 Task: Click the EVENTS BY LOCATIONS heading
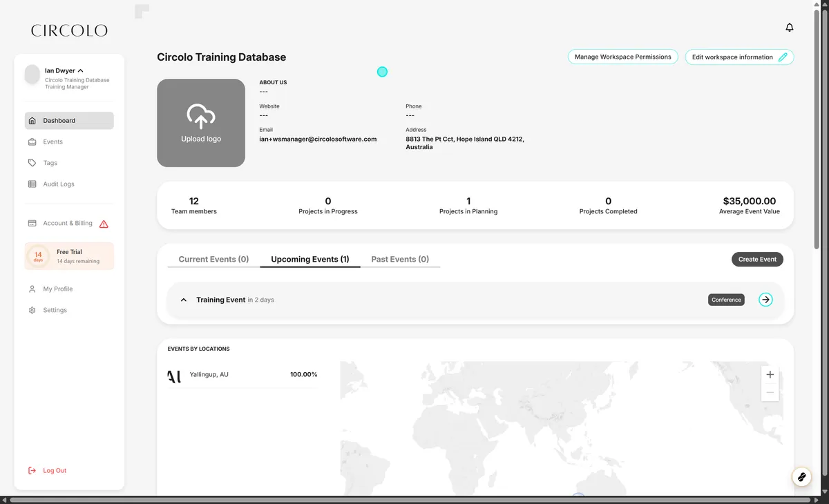198,349
